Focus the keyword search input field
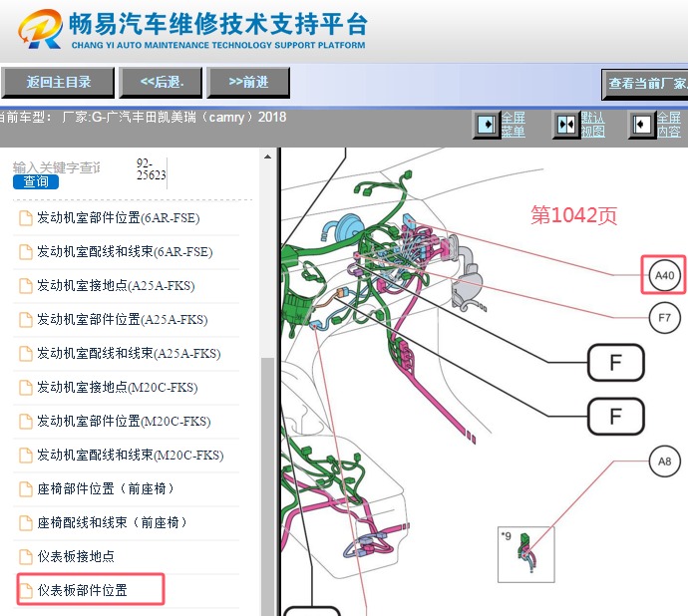Image resolution: width=688 pixels, height=616 pixels. (57, 167)
